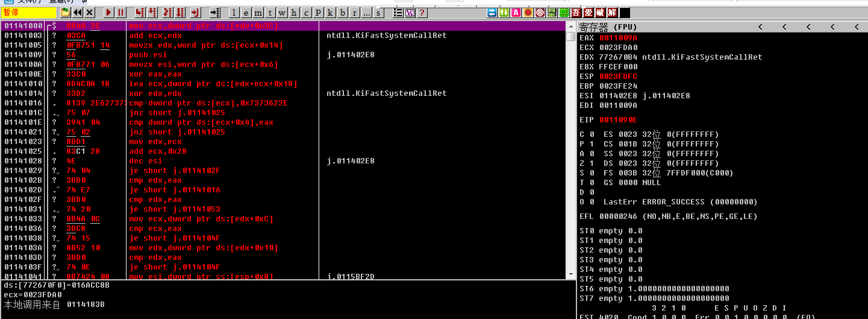Click the EAX register value 0011009A

[x=618, y=37]
